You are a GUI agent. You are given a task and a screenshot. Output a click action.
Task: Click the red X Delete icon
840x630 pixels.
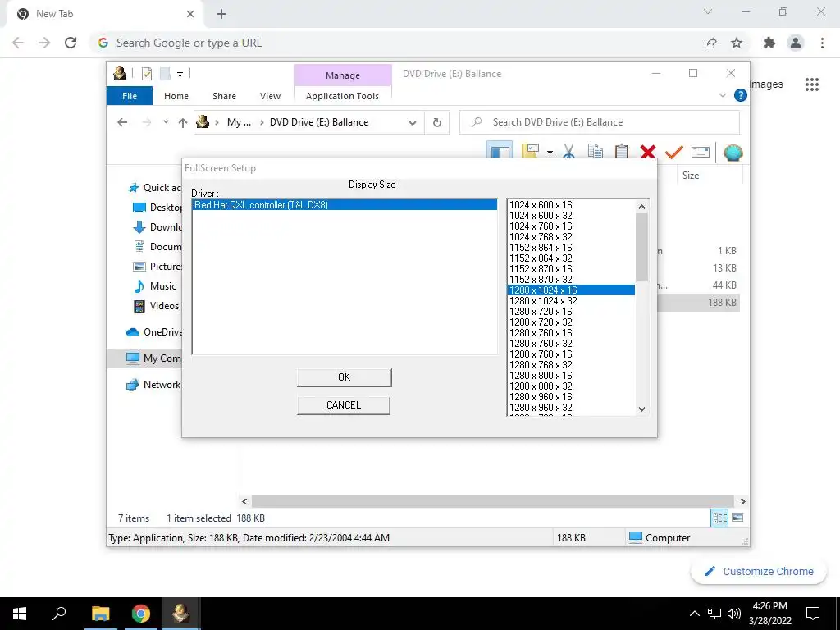point(648,152)
